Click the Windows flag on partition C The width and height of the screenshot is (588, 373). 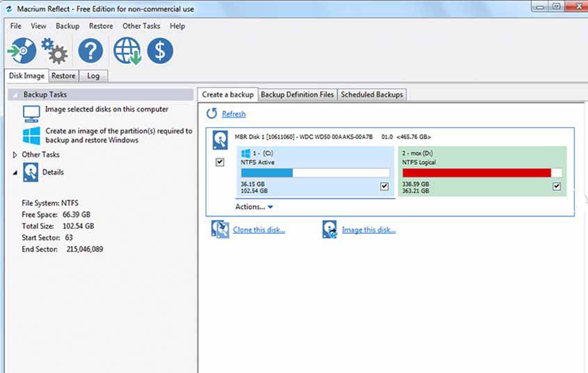246,153
